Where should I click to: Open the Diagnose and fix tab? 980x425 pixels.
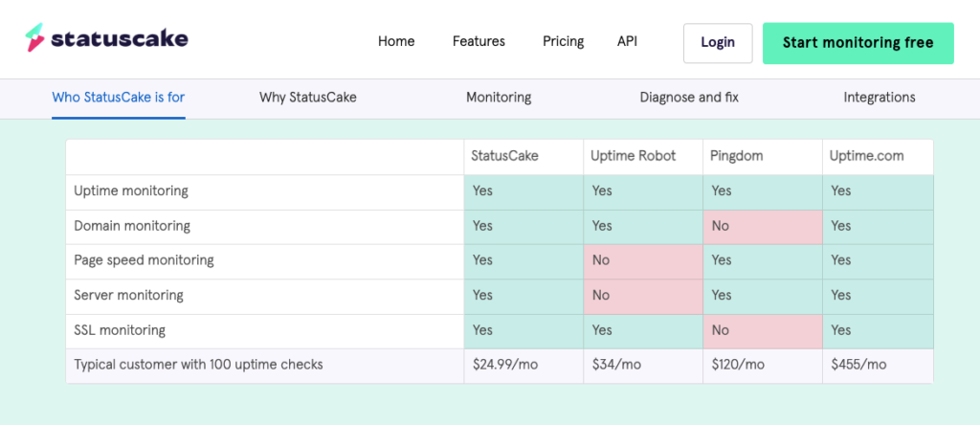click(x=689, y=98)
